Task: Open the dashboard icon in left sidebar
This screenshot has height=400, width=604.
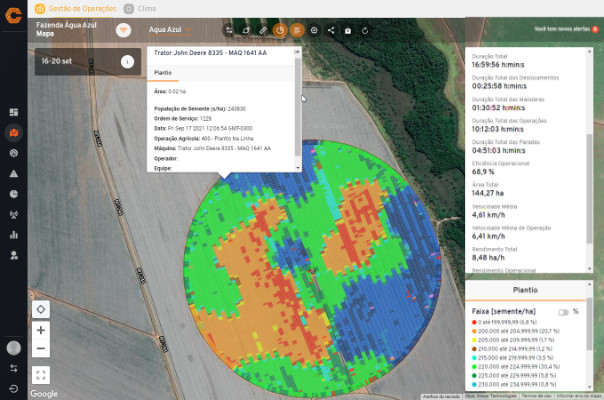Action: click(x=14, y=112)
